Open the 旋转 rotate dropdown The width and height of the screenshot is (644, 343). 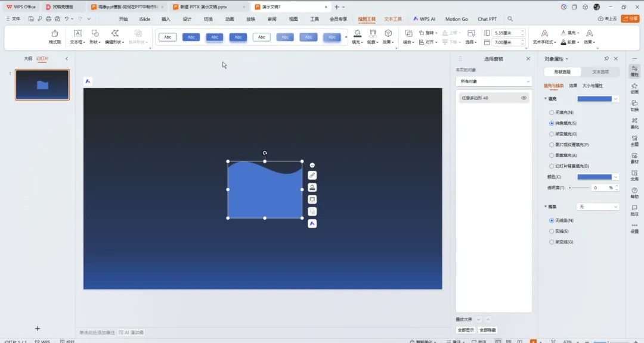[x=428, y=33]
